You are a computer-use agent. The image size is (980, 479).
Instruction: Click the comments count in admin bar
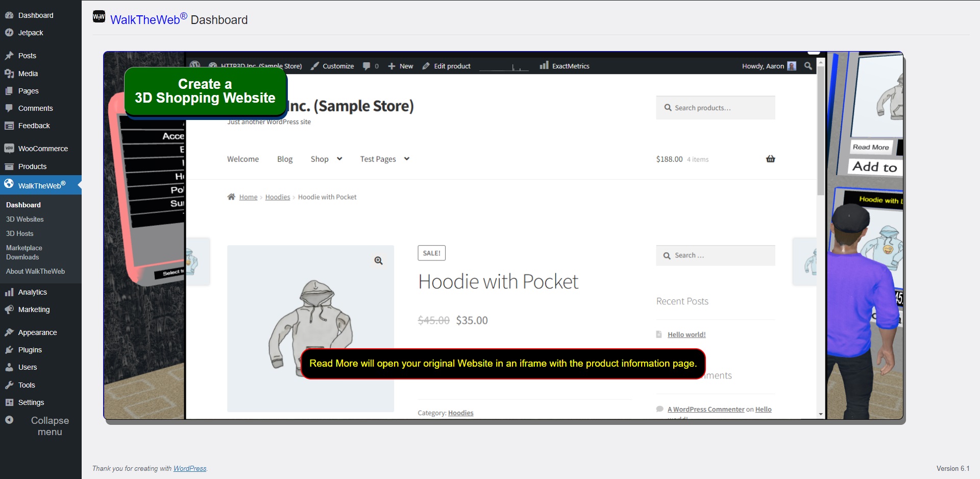click(371, 66)
